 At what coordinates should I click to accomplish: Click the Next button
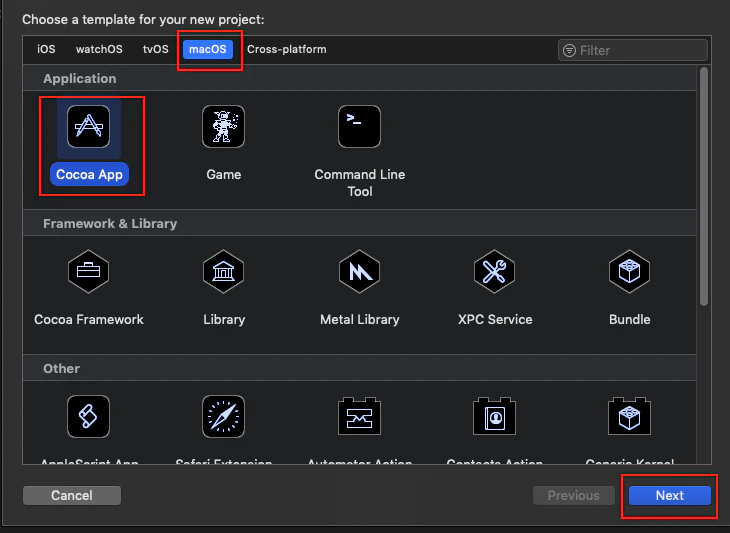669,495
